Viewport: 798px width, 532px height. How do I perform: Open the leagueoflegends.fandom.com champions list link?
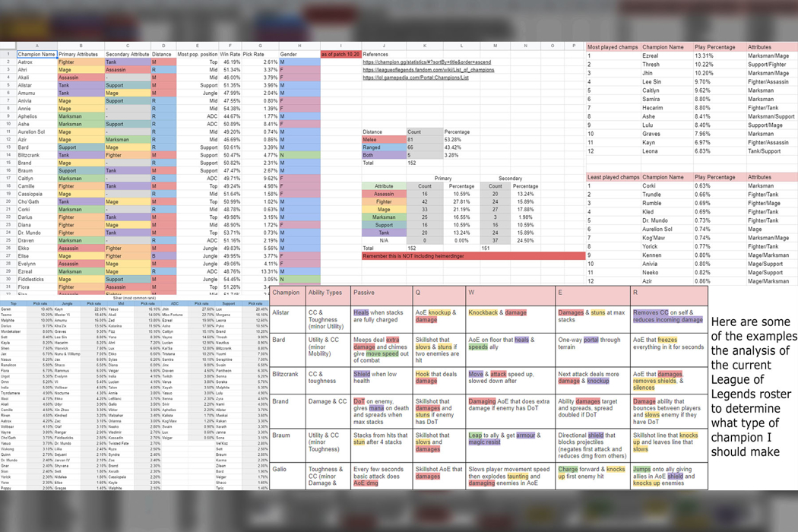point(429,70)
